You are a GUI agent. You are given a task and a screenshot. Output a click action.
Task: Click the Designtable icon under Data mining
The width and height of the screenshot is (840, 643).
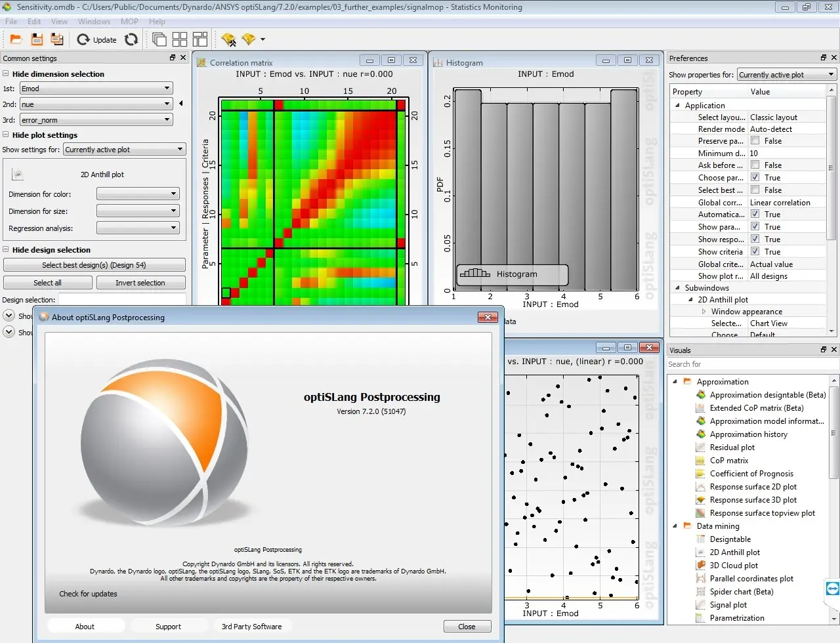(701, 539)
